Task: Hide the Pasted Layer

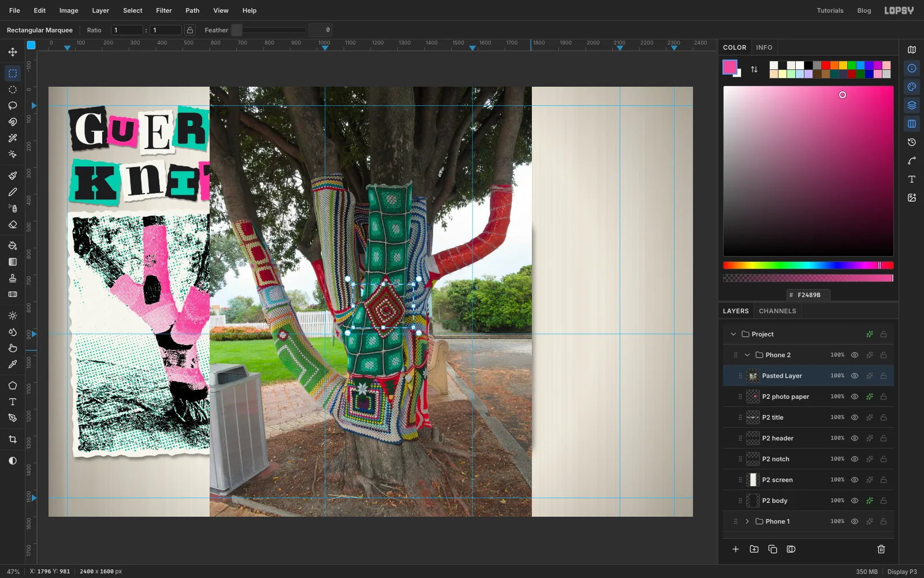Action: tap(855, 376)
